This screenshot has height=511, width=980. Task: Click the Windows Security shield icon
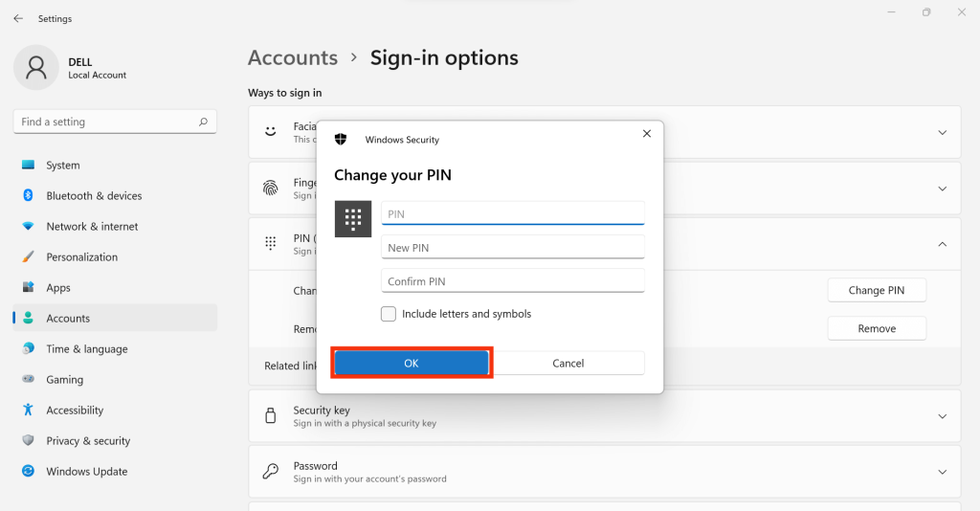tap(341, 140)
